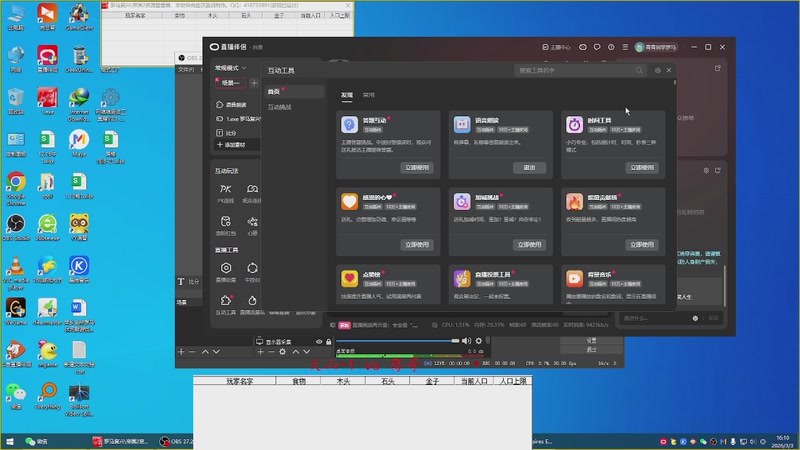Open the purple stopwatch timer tool icon
Viewport: 800px width, 450px height.
[x=574, y=124]
